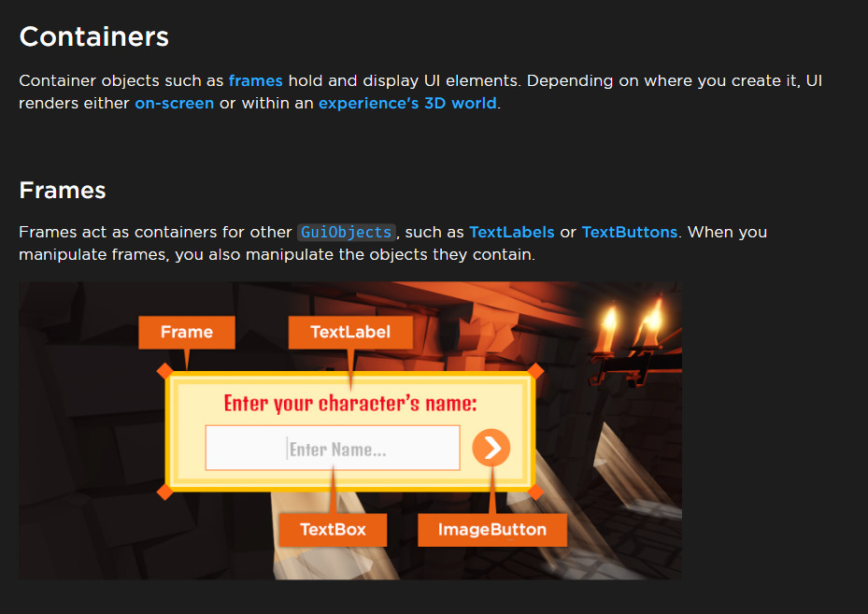Open the on-screen link

pos(175,104)
